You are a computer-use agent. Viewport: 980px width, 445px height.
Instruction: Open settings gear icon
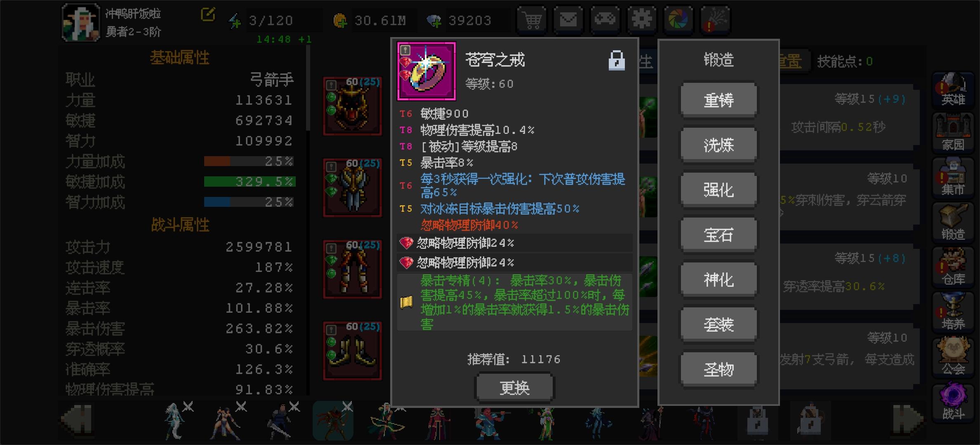click(x=642, y=19)
